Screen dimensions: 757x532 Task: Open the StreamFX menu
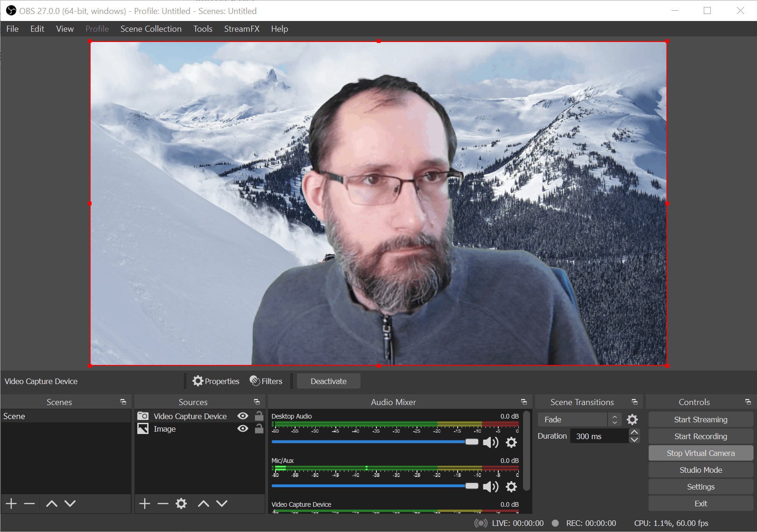click(x=241, y=29)
